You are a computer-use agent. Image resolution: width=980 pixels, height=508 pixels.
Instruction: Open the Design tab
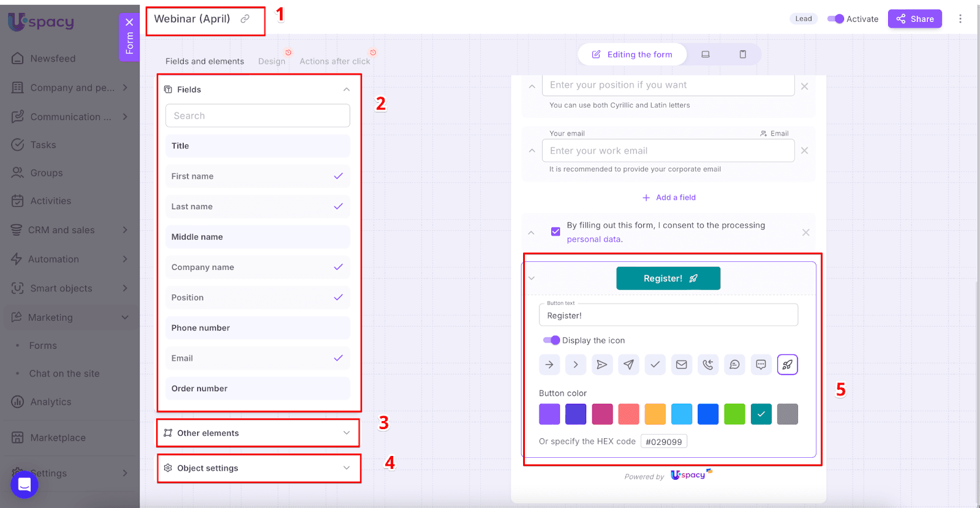[x=271, y=61]
